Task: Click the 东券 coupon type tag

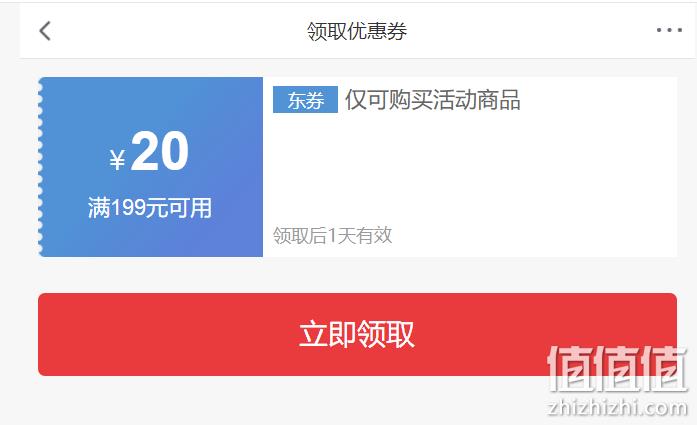Action: point(305,100)
